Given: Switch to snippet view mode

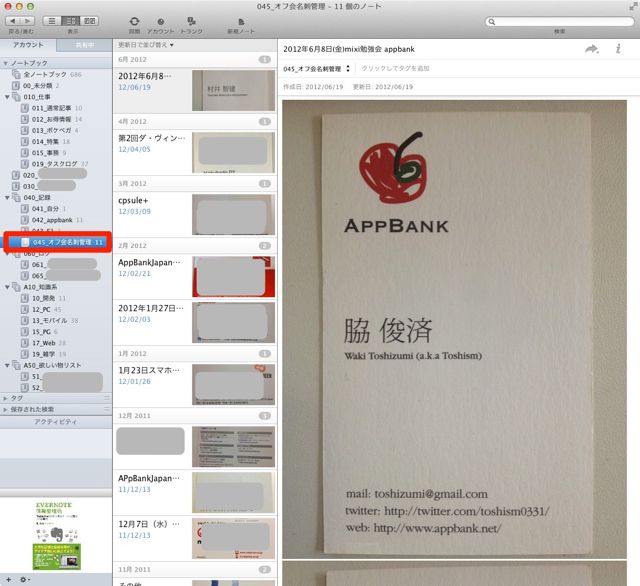Looking at the screenshot, I should point(71,21).
